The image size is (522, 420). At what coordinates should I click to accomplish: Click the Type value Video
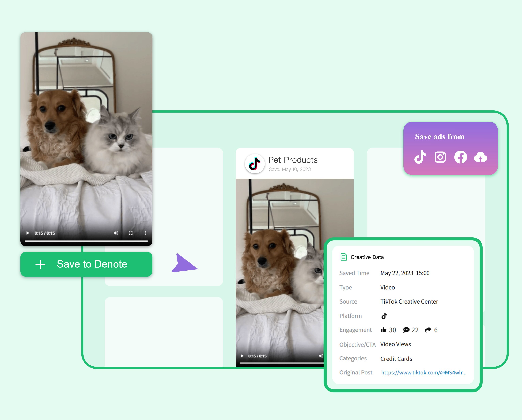point(387,287)
